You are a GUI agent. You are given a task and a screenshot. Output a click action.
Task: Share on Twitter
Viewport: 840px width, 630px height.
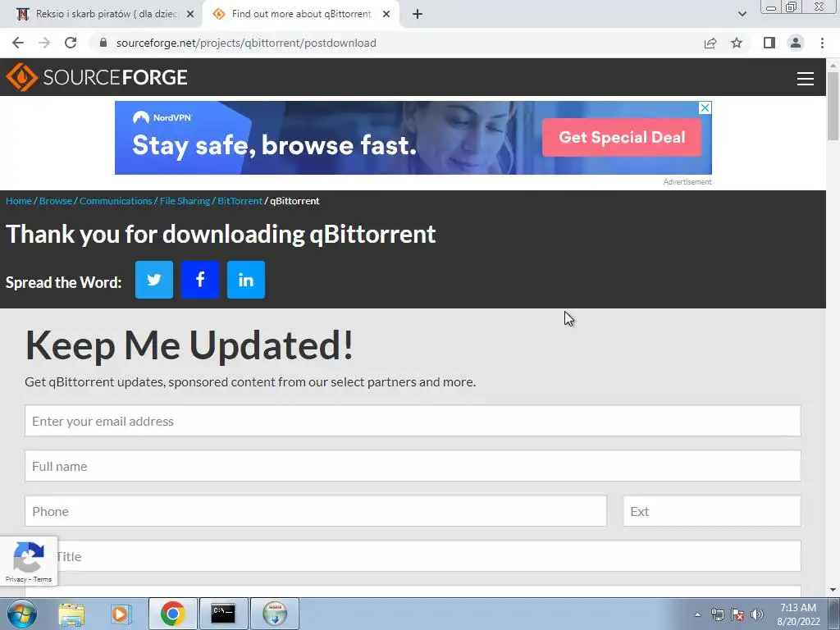[154, 280]
